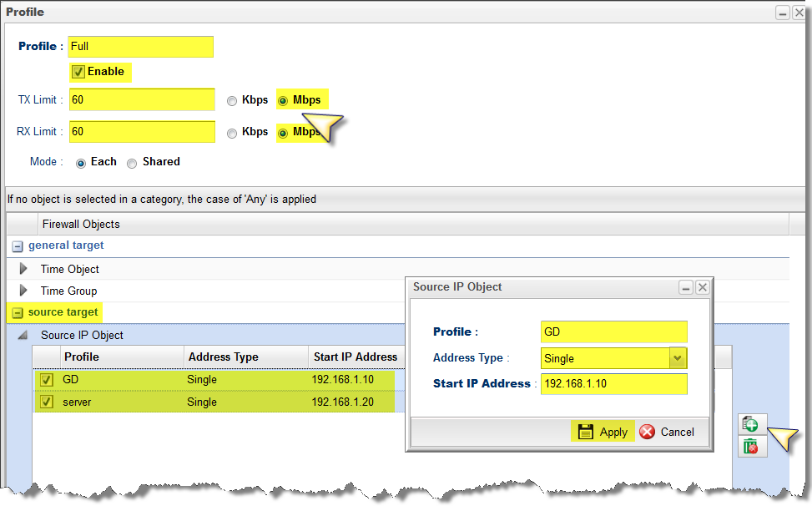The height and width of the screenshot is (506, 812).
Task: Select Kbps for the RX Limit
Action: (232, 132)
